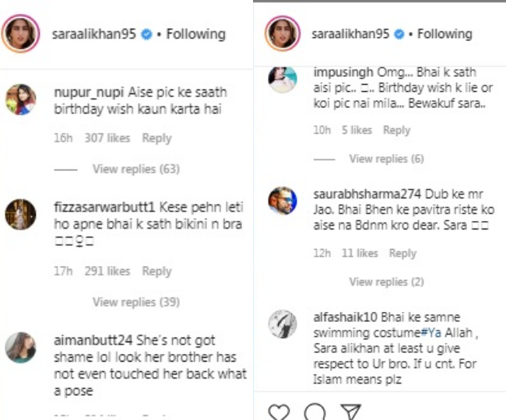
Task: Reply to nupur_nupi's comment
Action: pyautogui.click(x=156, y=138)
